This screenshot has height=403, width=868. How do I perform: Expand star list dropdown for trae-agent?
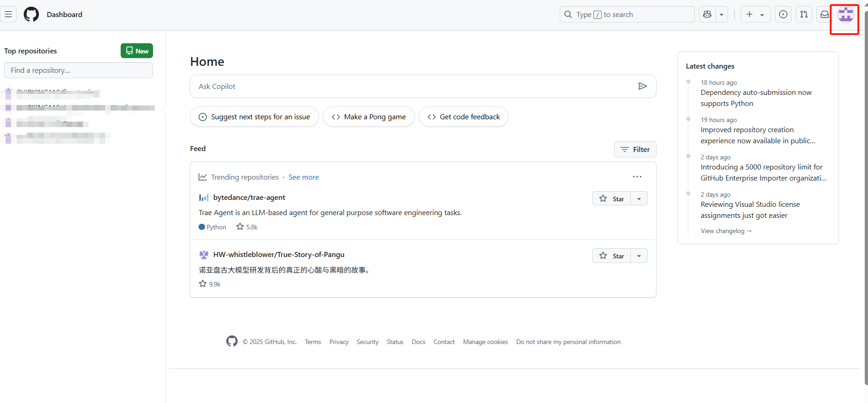639,199
